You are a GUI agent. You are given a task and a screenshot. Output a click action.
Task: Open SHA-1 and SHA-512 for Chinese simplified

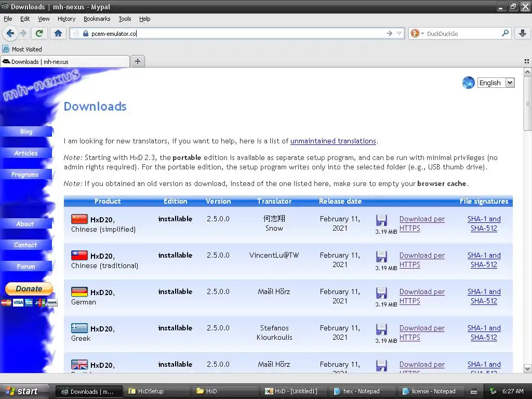pyautogui.click(x=484, y=223)
